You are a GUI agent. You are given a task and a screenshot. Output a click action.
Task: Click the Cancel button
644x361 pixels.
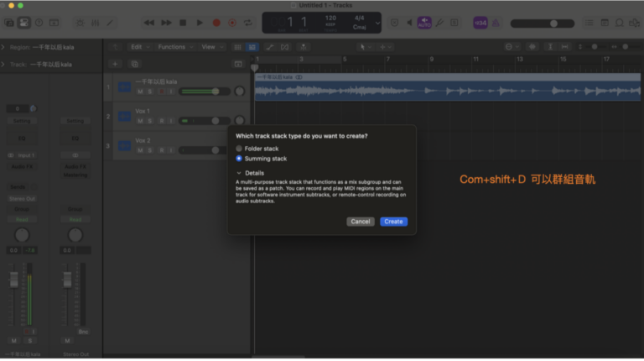(x=361, y=222)
